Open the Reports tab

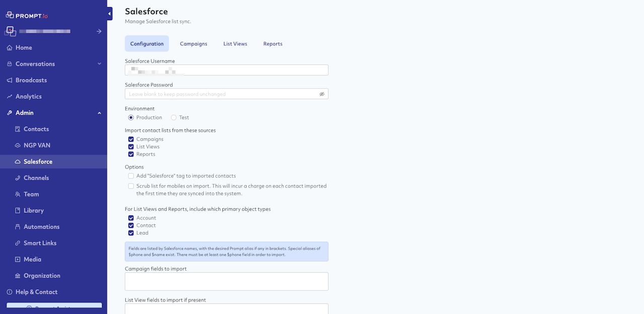coord(273,44)
